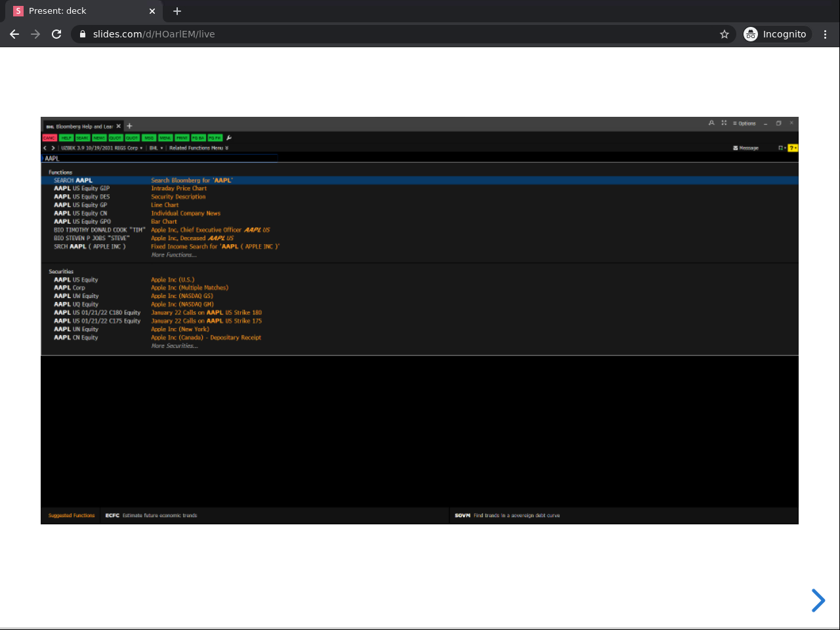
Task: Select AAPL C180 January 22 call option
Action: (420, 312)
